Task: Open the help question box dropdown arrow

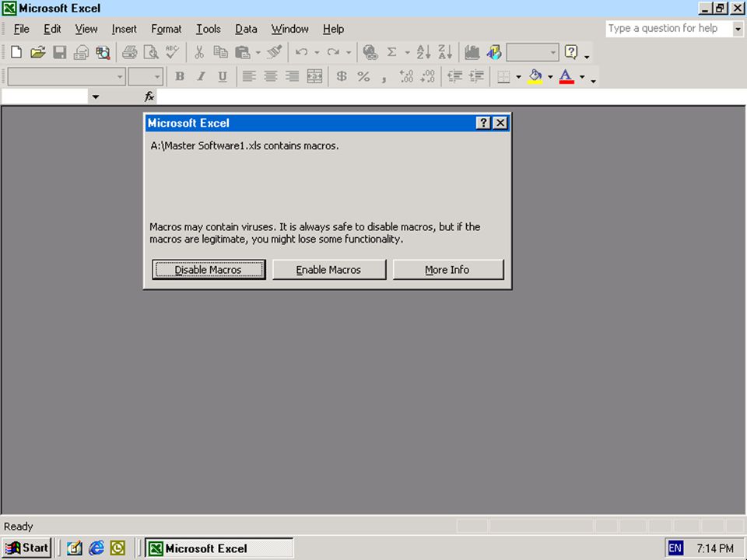Action: click(738, 29)
